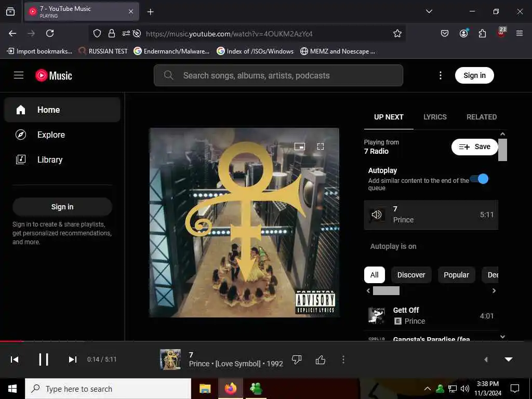Open the Prince artist link in the player bar

(199, 364)
